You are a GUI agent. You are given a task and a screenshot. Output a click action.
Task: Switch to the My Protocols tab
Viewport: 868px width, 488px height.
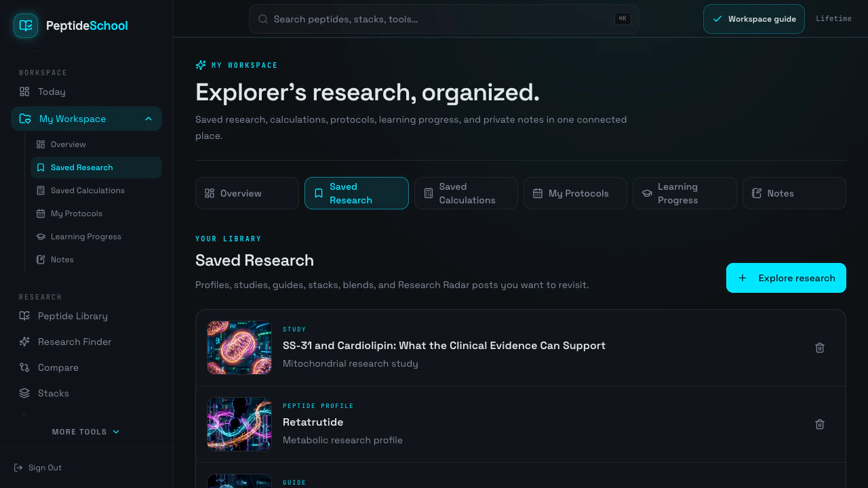[575, 193]
